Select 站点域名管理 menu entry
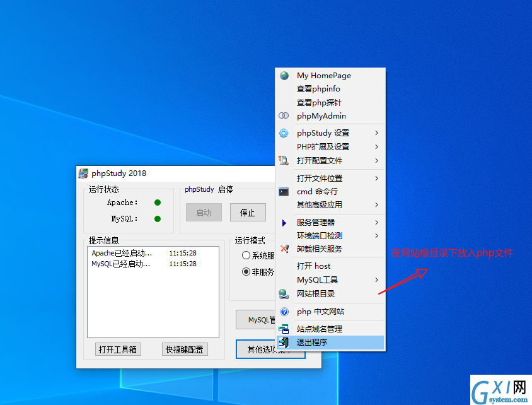The width and height of the screenshot is (532, 405). coord(330,329)
